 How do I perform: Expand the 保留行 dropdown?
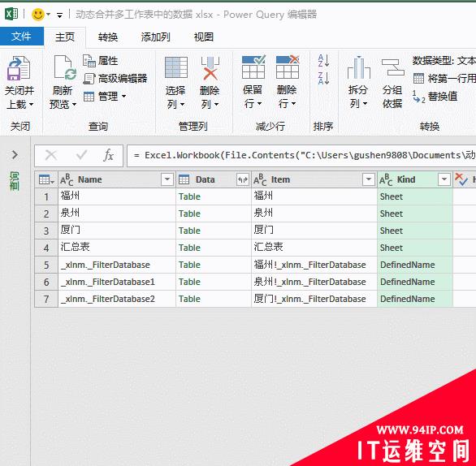pyautogui.click(x=260, y=104)
